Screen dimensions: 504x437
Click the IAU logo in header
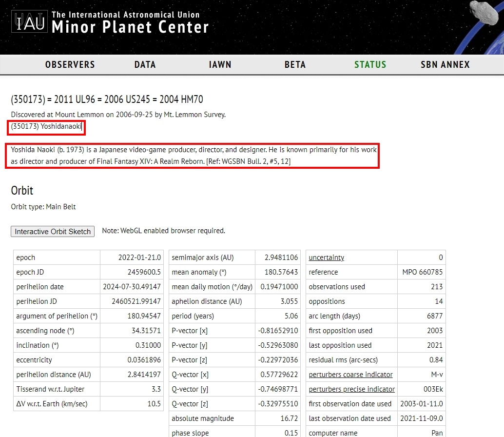tap(29, 21)
